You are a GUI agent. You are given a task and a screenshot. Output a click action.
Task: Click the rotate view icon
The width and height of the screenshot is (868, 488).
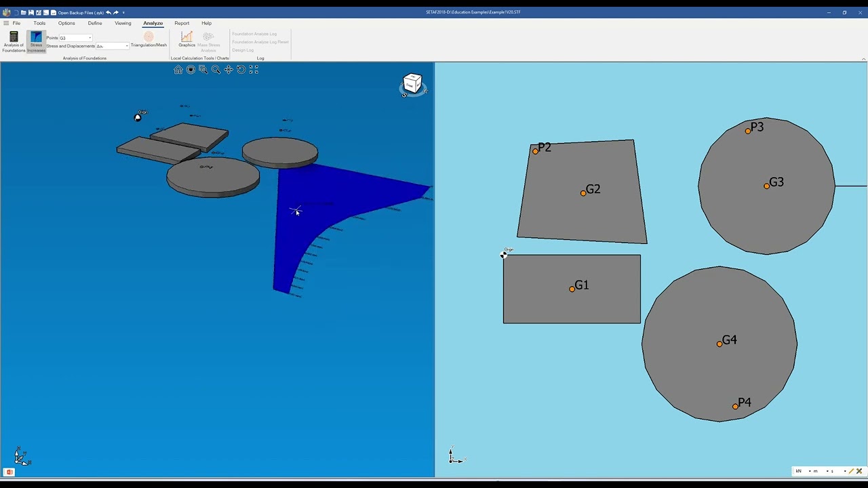(x=241, y=70)
